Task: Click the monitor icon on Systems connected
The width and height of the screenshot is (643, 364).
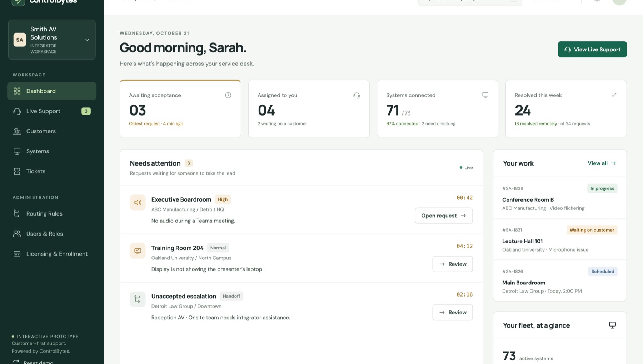Action: click(485, 95)
